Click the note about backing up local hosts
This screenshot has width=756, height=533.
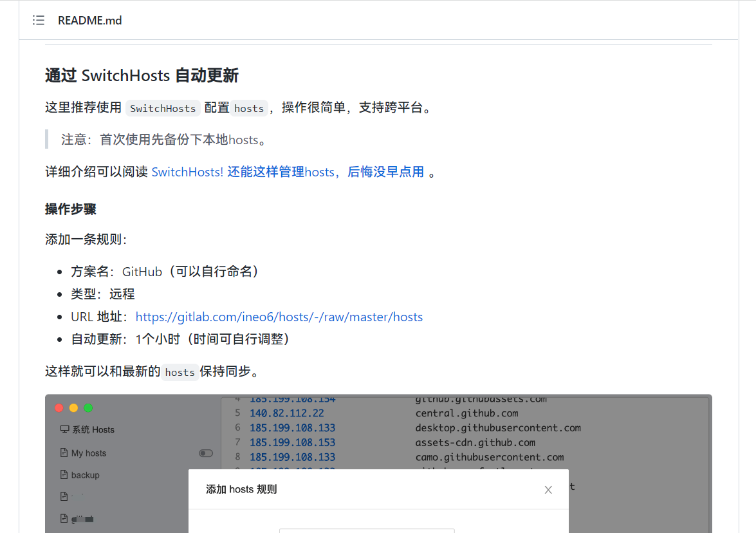coord(164,140)
